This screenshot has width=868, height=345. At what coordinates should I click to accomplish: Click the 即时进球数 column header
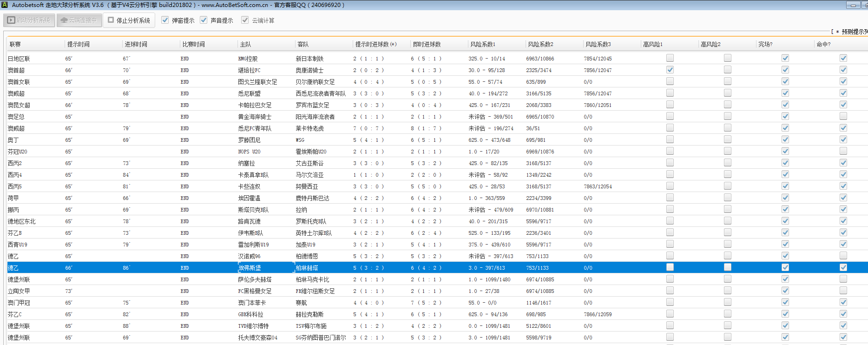(426, 45)
